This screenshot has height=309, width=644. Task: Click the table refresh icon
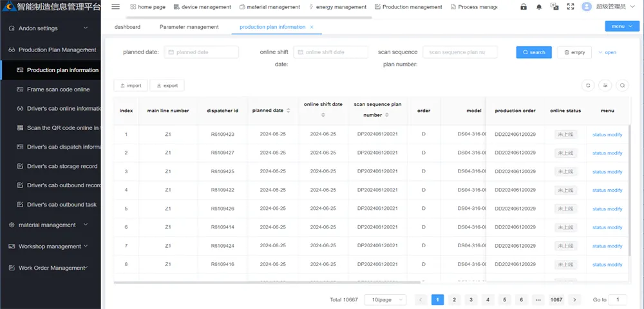588,86
